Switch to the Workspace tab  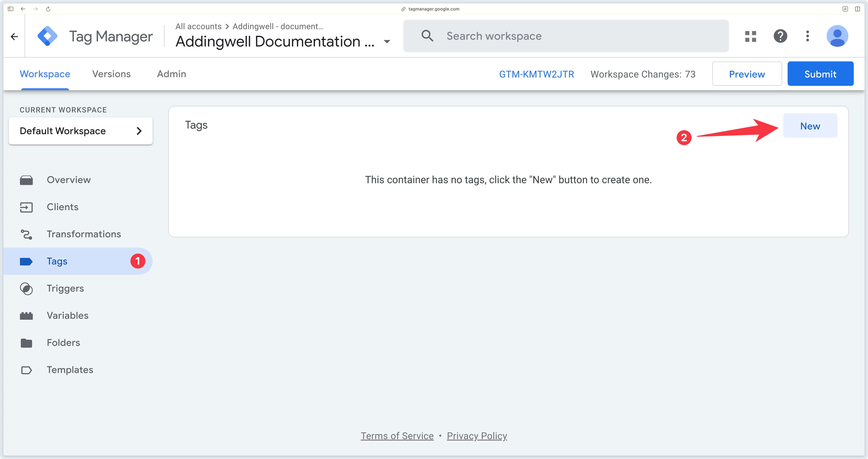pyautogui.click(x=45, y=74)
